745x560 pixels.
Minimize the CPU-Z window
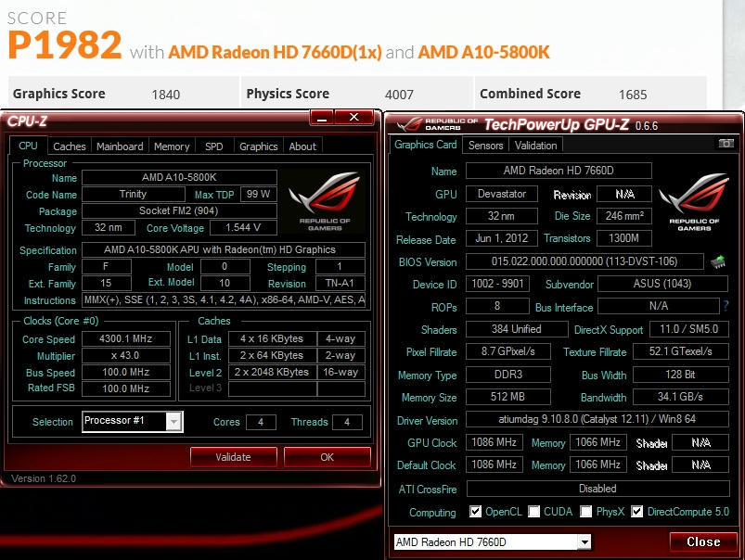(x=322, y=118)
